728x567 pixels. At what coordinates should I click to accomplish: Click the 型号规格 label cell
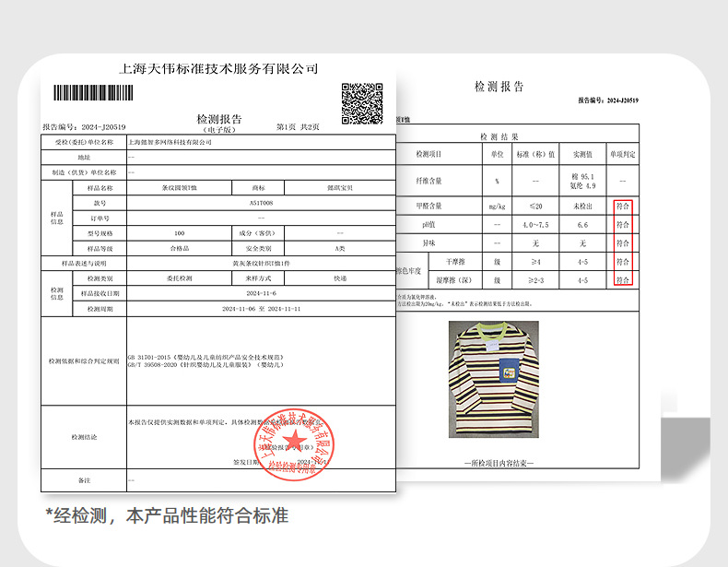(100, 233)
